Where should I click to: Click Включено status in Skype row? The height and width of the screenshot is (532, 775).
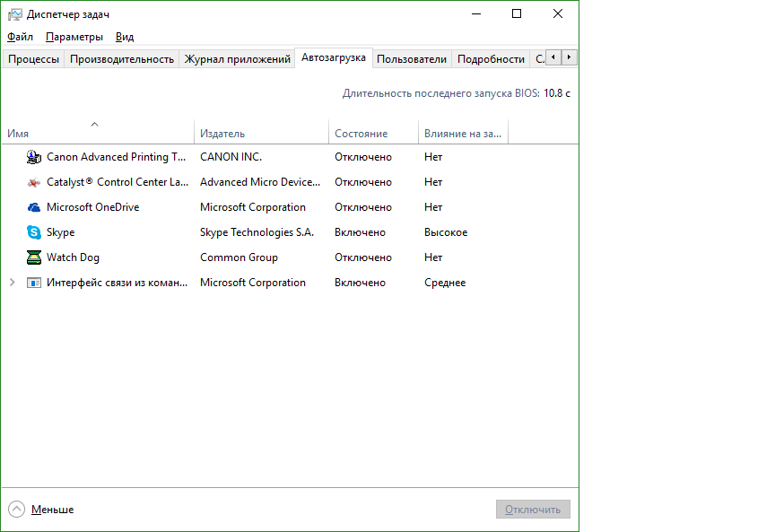pos(360,232)
